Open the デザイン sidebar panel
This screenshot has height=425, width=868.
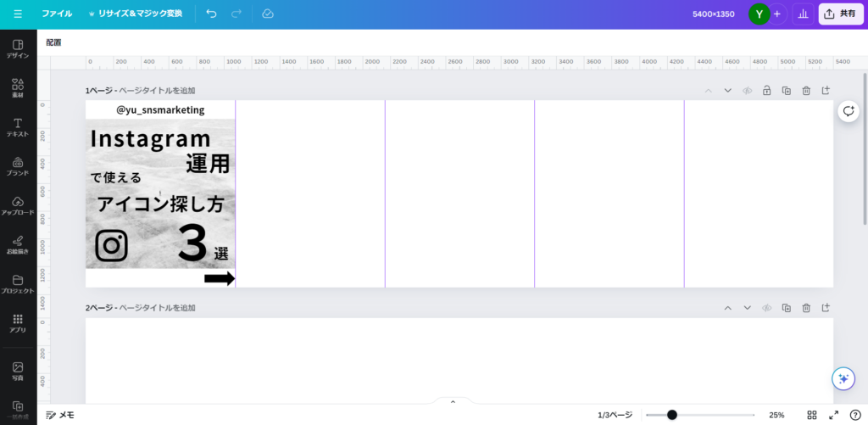pyautogui.click(x=18, y=48)
